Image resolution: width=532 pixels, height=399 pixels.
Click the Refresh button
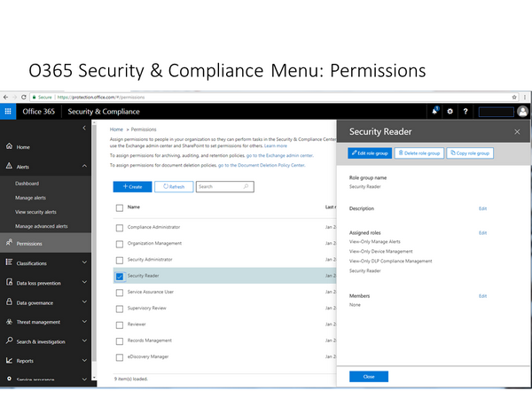[174, 186]
